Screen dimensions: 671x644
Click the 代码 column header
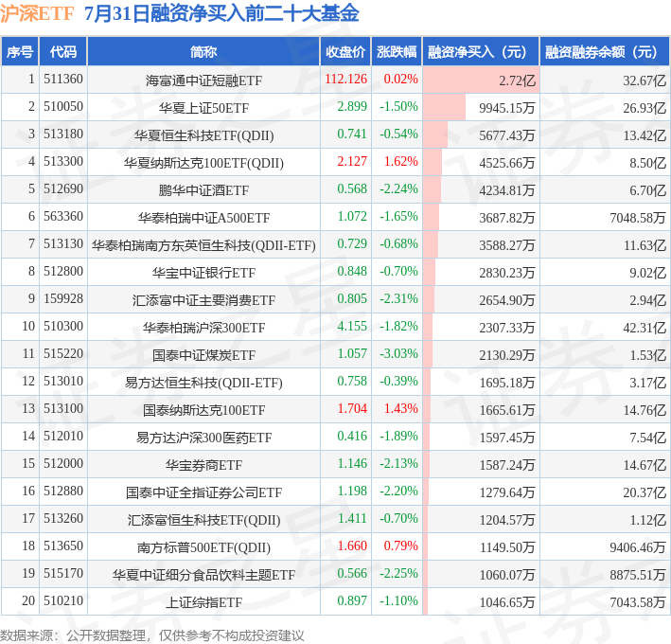pyautogui.click(x=62, y=52)
